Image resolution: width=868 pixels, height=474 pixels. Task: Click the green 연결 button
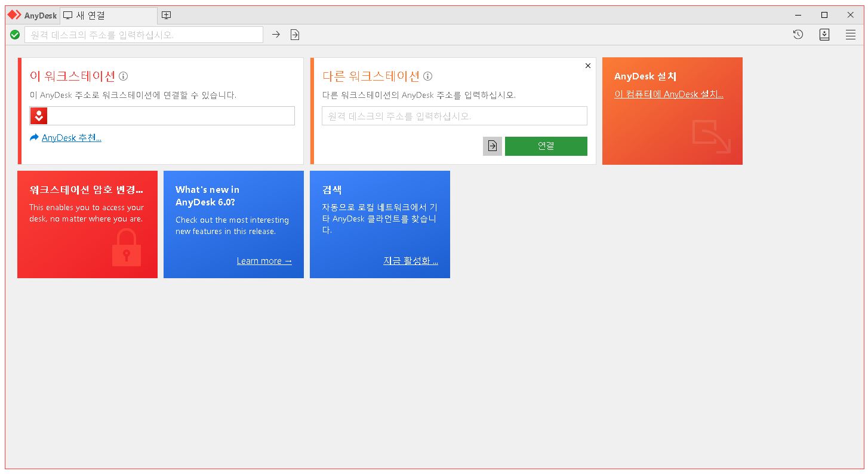point(546,146)
